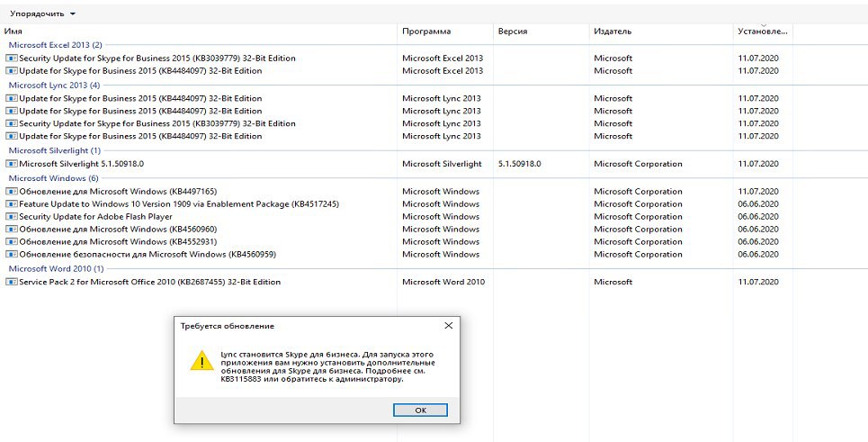Click icon of Service Pack 2 for Office 2010
This screenshot has width=868, height=442.
pyautogui.click(x=12, y=282)
